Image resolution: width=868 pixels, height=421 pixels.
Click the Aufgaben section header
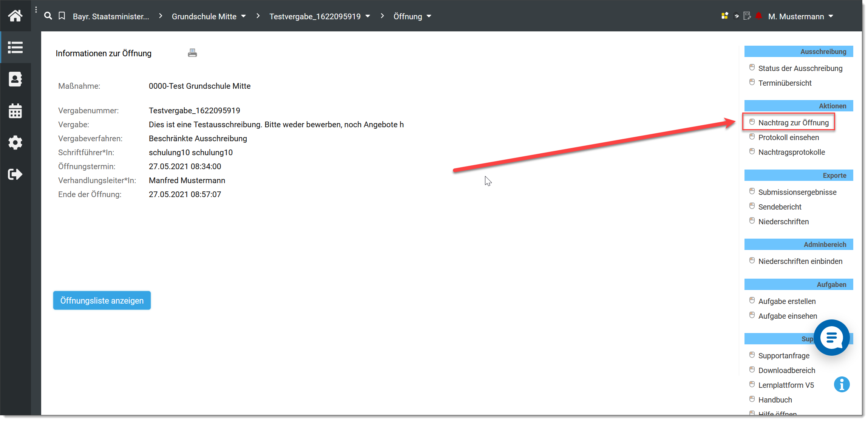tap(798, 285)
